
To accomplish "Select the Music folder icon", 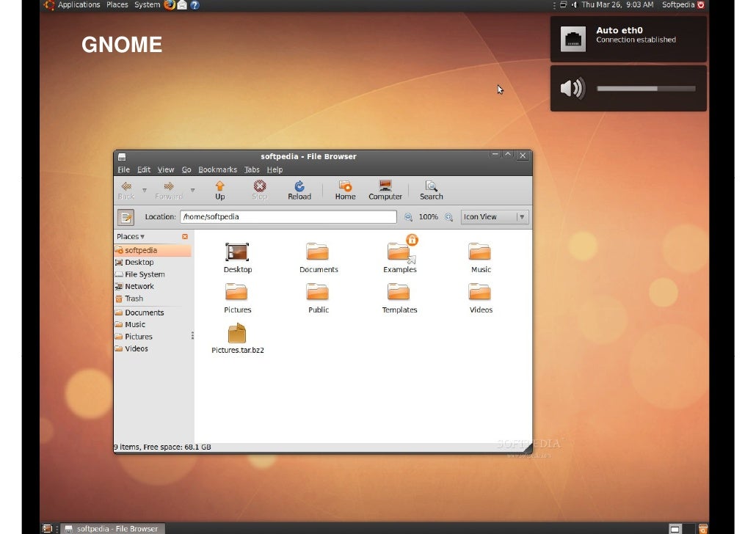I will click(x=480, y=252).
